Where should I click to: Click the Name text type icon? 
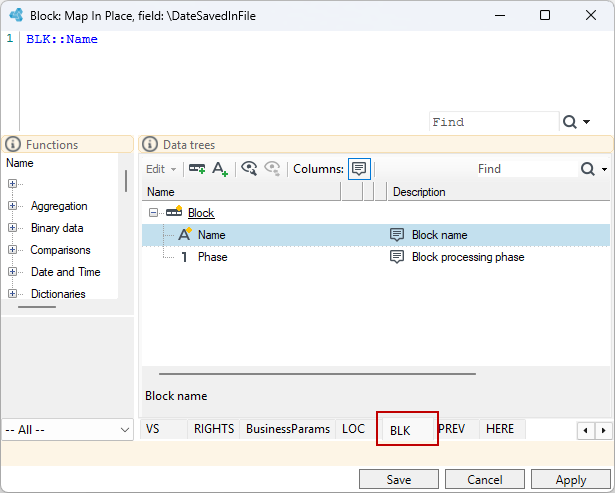[x=184, y=234]
